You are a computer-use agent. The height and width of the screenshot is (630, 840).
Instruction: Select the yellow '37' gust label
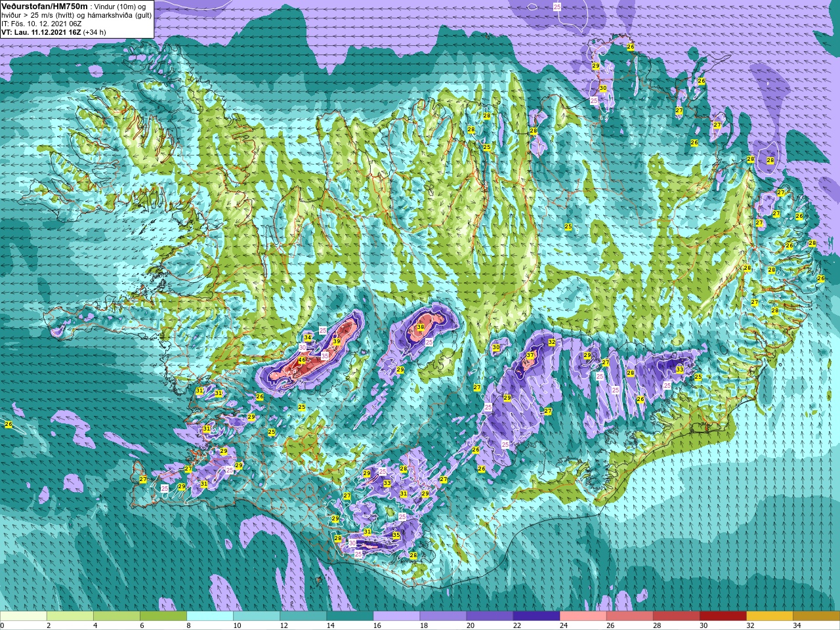530,356
